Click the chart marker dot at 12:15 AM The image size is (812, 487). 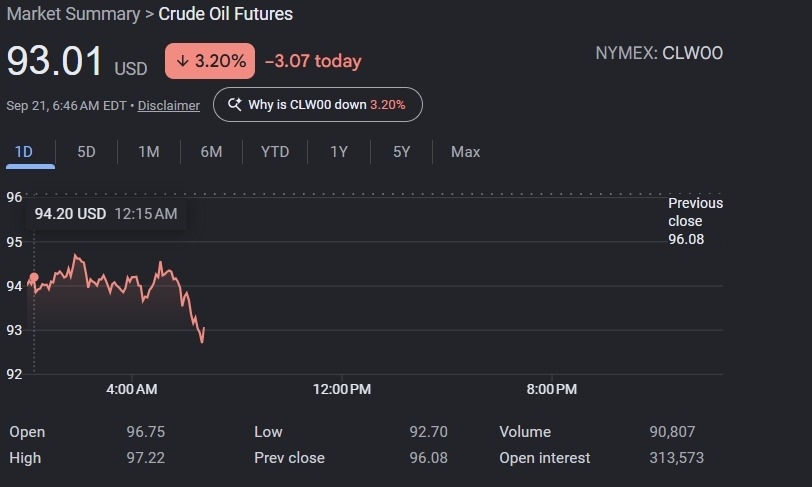(x=34, y=278)
